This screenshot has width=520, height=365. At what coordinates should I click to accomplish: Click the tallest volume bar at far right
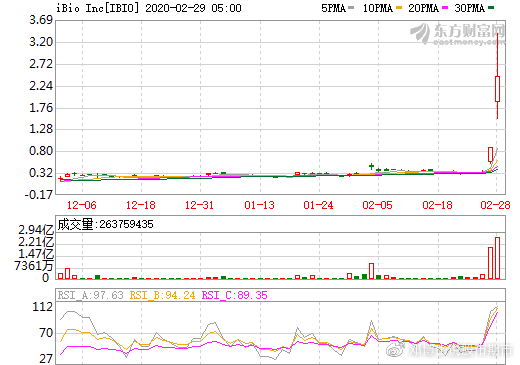(497, 258)
